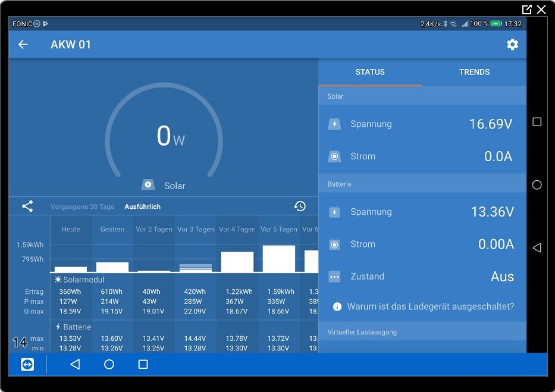
Task: Tap the right side recent apps square
Action: click(537, 122)
